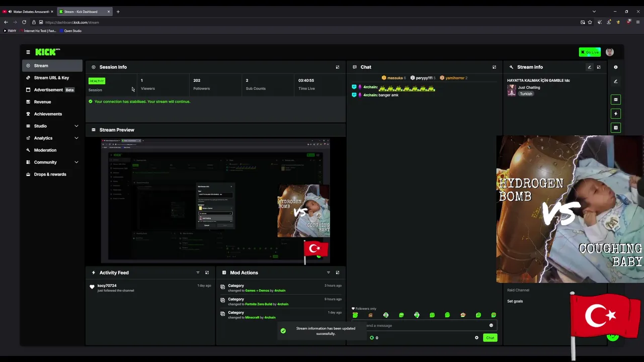This screenshot has height=362, width=644.
Task: Open the Raid Channel option
Action: point(518,290)
